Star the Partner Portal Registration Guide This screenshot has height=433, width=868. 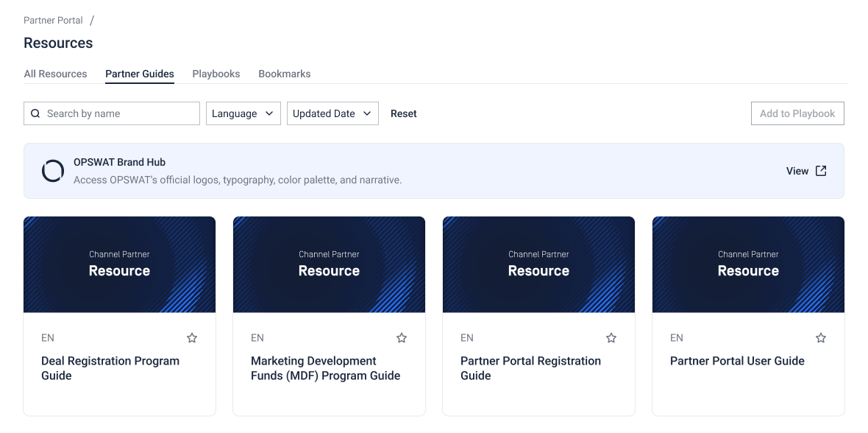(x=611, y=338)
